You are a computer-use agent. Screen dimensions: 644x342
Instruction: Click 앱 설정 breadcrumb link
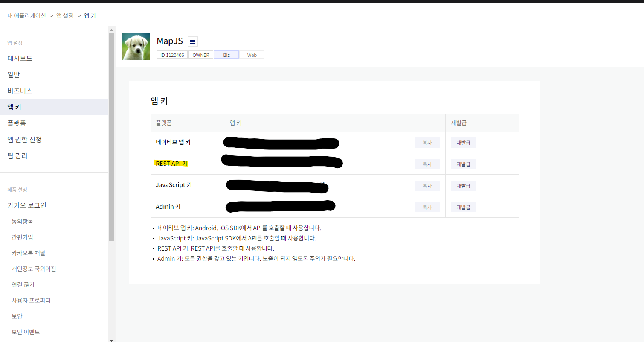65,16
